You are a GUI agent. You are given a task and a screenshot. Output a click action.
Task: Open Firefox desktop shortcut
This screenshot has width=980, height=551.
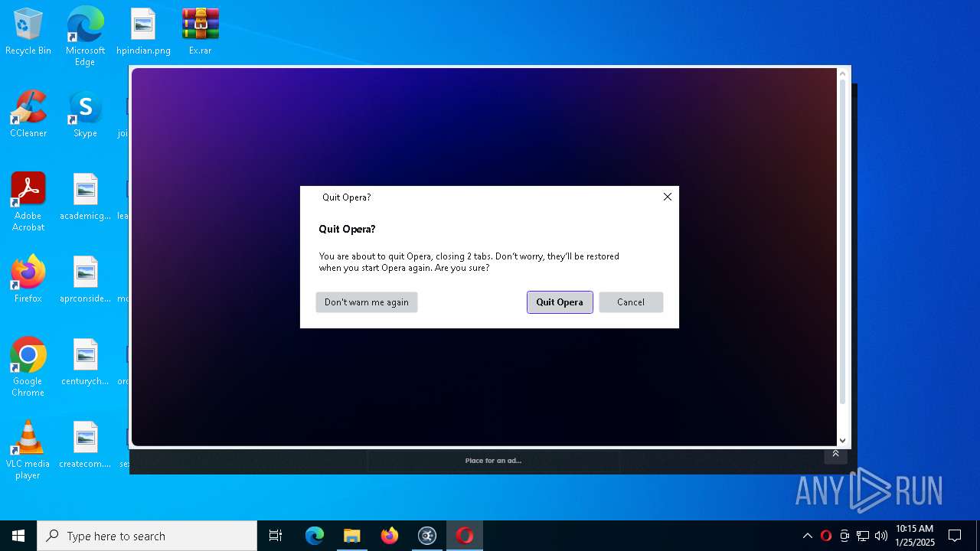click(x=28, y=280)
